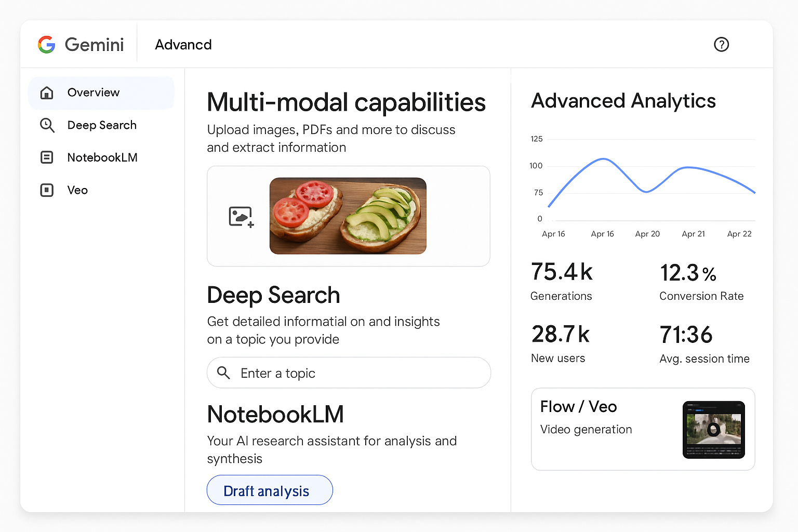Click the 12.3% Conversion Rate value
Viewport: 798px width, 532px height.
tap(688, 273)
